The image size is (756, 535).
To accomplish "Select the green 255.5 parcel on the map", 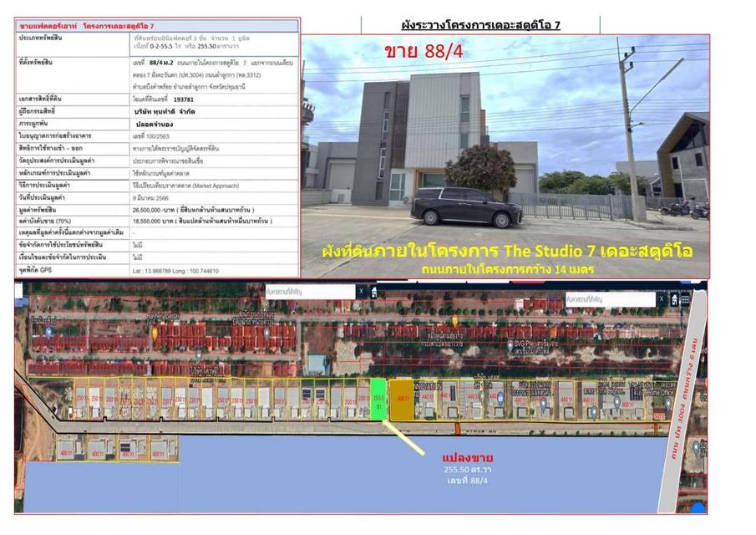I will [378, 400].
